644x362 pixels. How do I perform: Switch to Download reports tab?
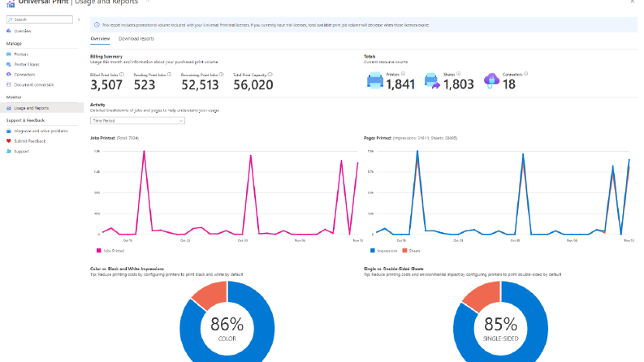coord(136,39)
